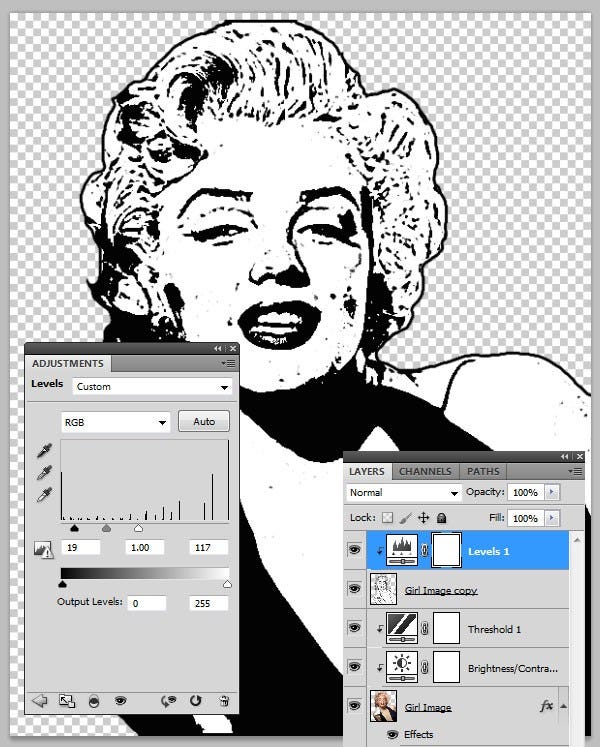Click input midtone gray slider triangle
The height and width of the screenshot is (747, 600).
click(x=106, y=528)
